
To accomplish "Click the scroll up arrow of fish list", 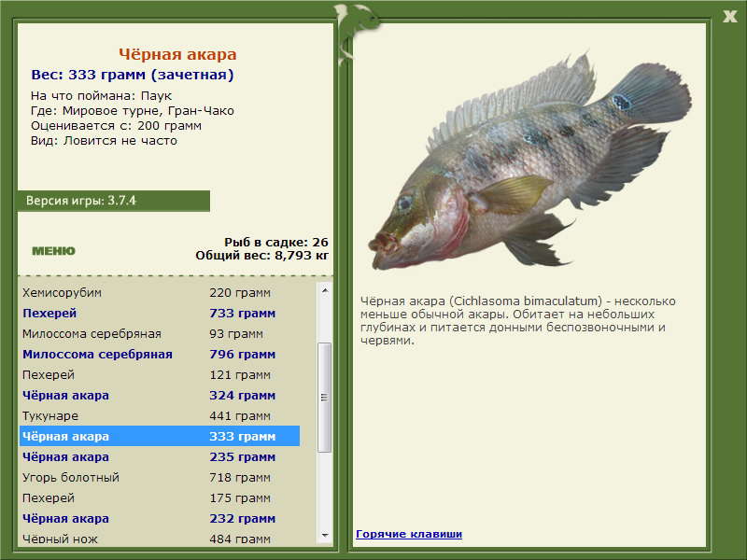I will point(325,290).
